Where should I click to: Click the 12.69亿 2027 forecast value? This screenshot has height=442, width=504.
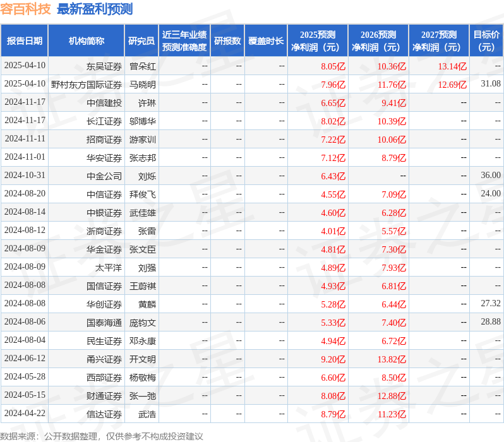(x=452, y=85)
